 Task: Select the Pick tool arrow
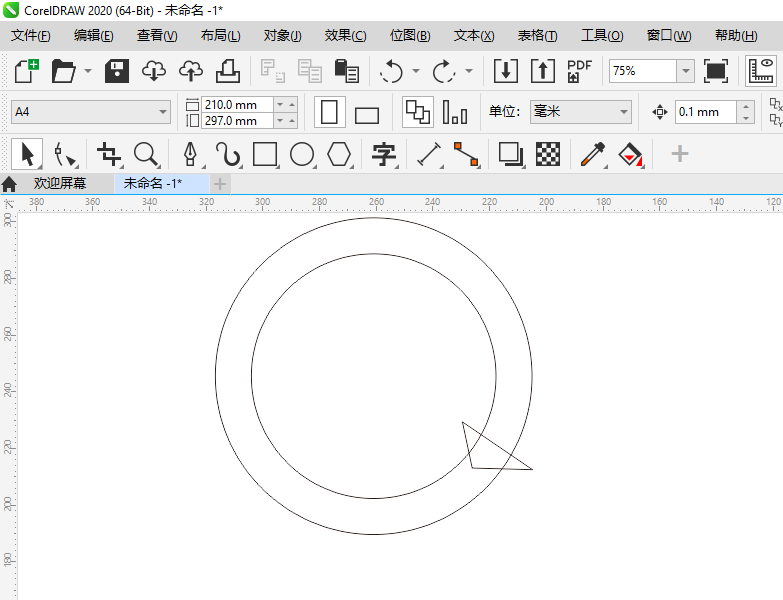click(x=28, y=154)
